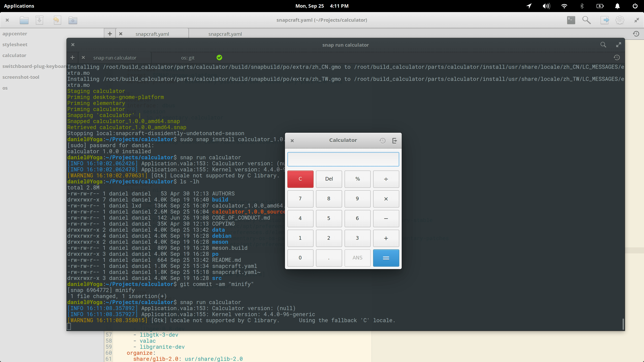The height and width of the screenshot is (362, 644).
Task: Open the notifications bell indicator
Action: pos(617,6)
